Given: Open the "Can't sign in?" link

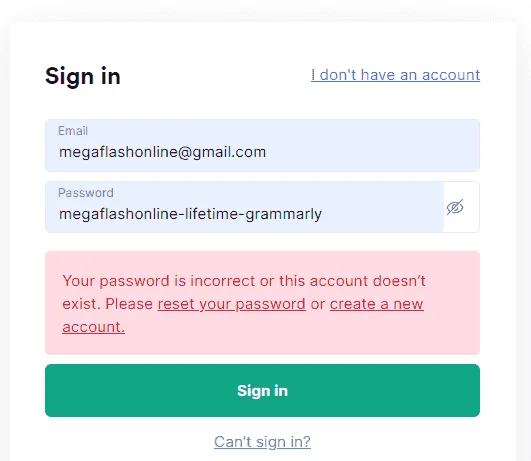Looking at the screenshot, I should (x=262, y=442).
